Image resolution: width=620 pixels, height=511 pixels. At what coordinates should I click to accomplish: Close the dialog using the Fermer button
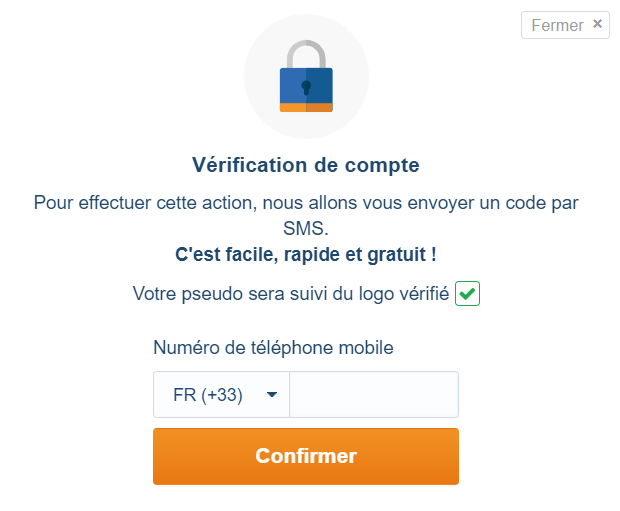(x=565, y=25)
